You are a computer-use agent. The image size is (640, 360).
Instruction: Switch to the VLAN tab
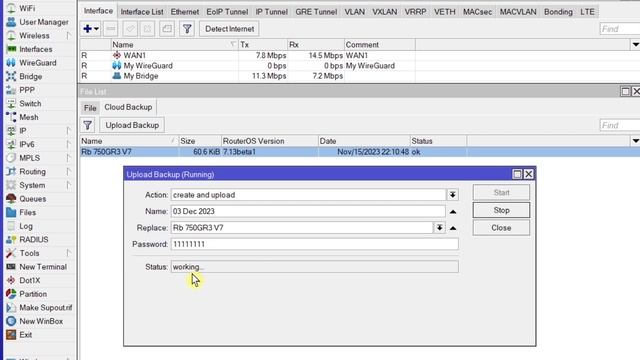[354, 12]
